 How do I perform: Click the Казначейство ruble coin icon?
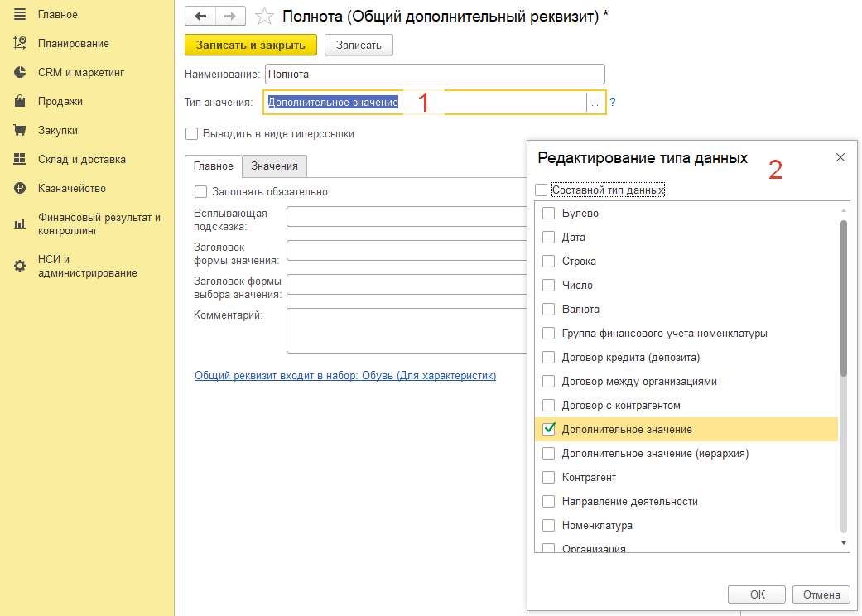[x=20, y=189]
